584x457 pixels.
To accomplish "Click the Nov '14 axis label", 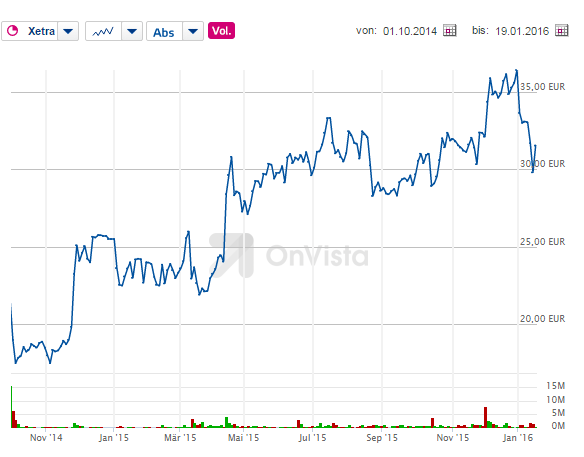I will coord(46,437).
